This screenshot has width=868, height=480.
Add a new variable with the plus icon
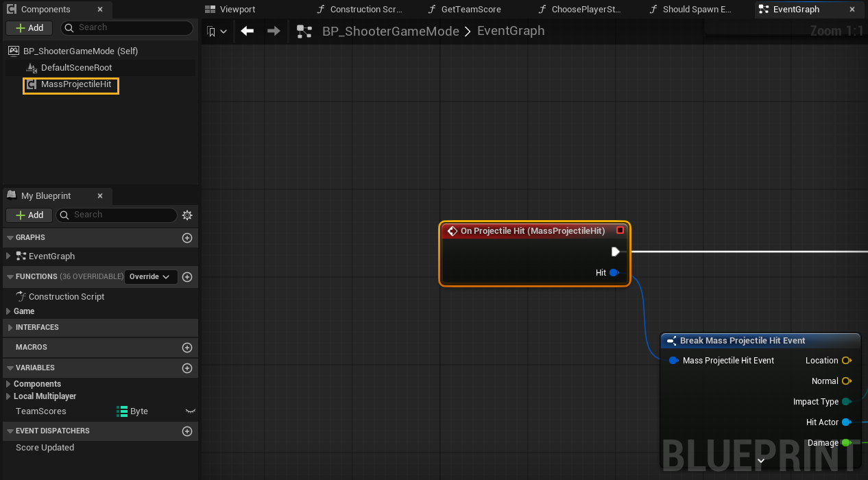coord(187,368)
